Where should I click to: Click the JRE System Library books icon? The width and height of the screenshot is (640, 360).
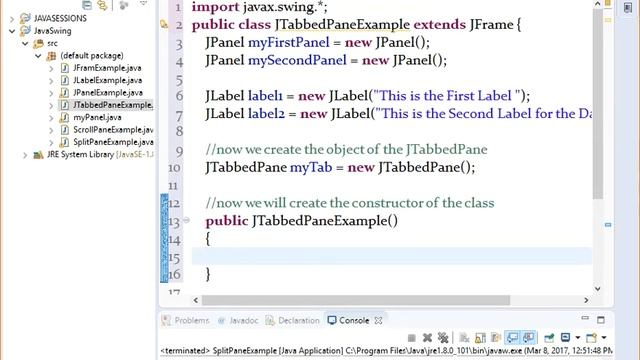(38, 155)
